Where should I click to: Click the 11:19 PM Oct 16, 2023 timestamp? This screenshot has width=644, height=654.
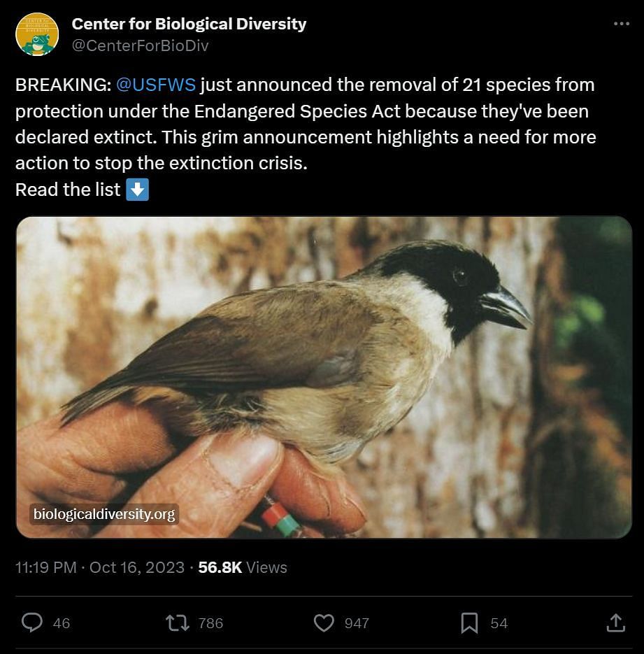(x=100, y=567)
